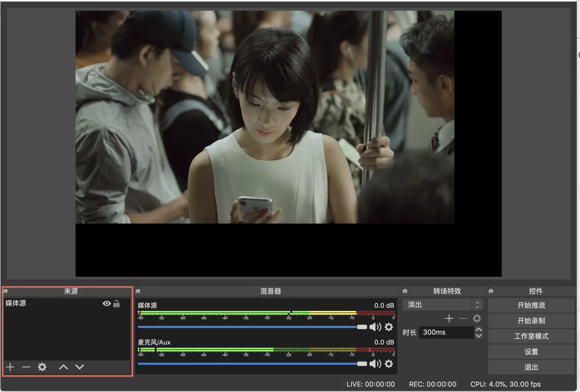
Task: Add a new source with plus icon
Action: click(10, 367)
